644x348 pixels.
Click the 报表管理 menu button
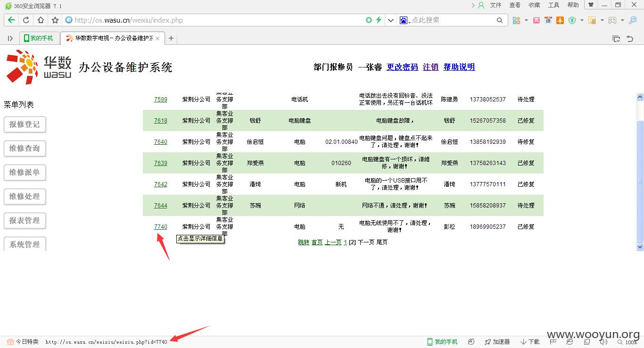[25, 221]
